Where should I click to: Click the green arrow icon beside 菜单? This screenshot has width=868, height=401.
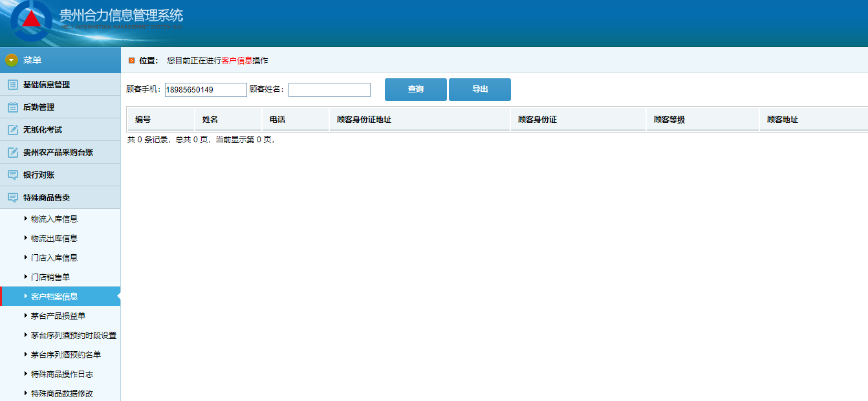12,60
